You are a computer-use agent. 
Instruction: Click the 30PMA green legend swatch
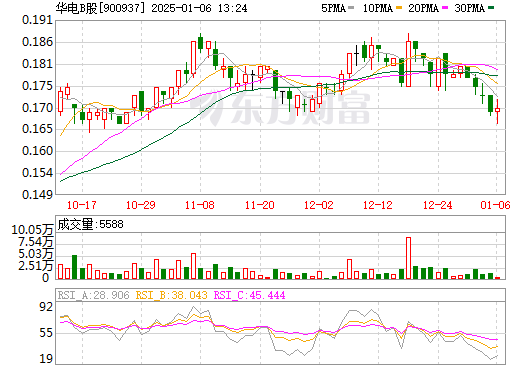tap(491, 8)
